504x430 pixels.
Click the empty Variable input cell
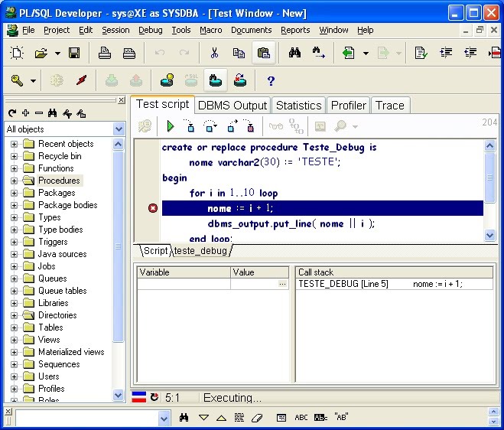pyautogui.click(x=184, y=284)
